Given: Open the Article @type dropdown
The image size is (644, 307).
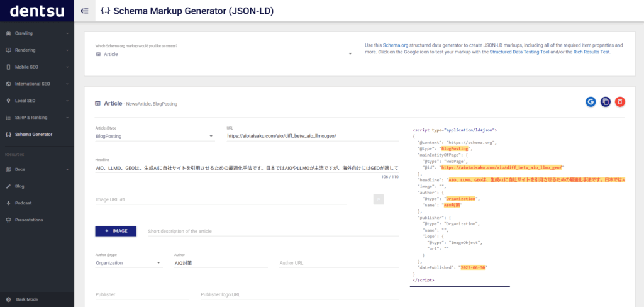Looking at the screenshot, I should click(x=155, y=136).
